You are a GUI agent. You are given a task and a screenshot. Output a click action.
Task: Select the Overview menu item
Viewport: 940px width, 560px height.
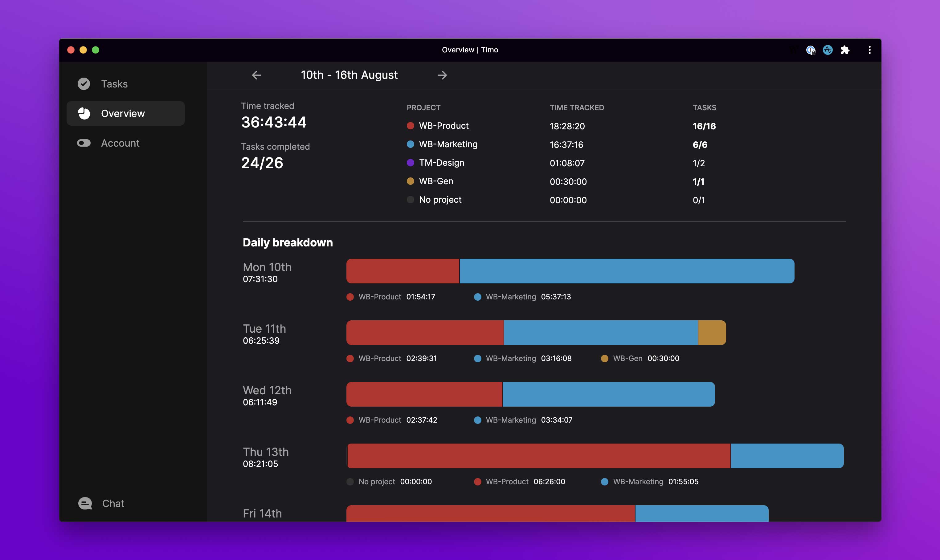[x=126, y=113]
